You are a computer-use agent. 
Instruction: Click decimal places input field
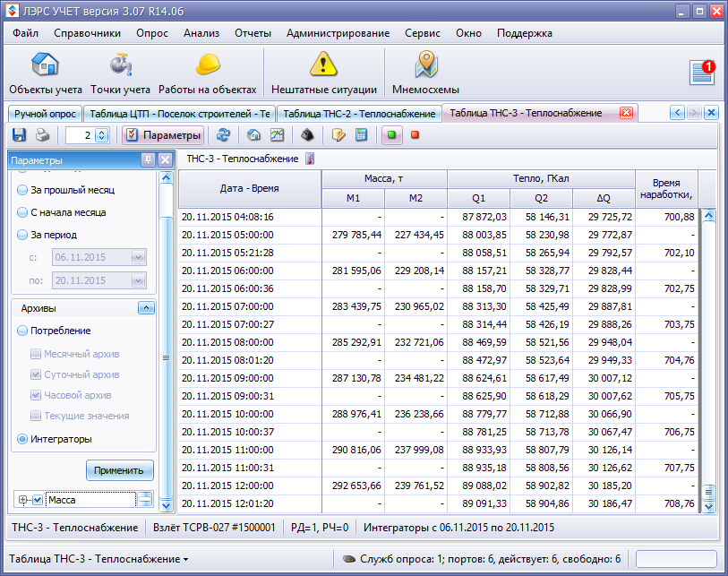pos(80,135)
